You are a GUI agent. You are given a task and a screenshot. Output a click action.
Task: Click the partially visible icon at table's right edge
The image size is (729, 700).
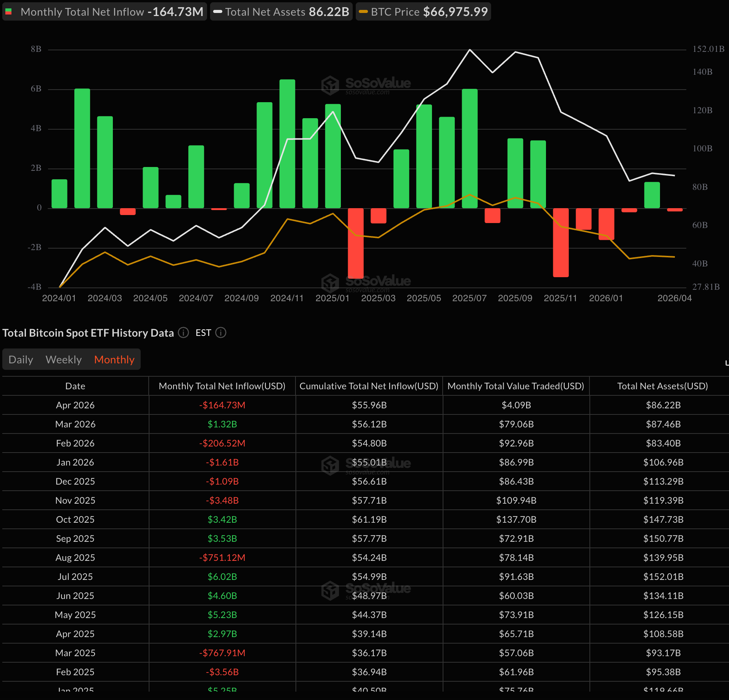point(727,363)
